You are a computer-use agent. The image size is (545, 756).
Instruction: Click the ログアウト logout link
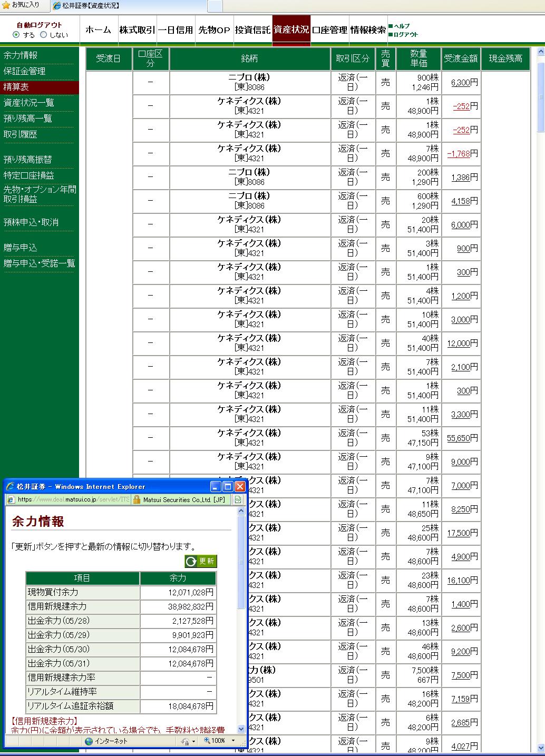click(x=405, y=35)
